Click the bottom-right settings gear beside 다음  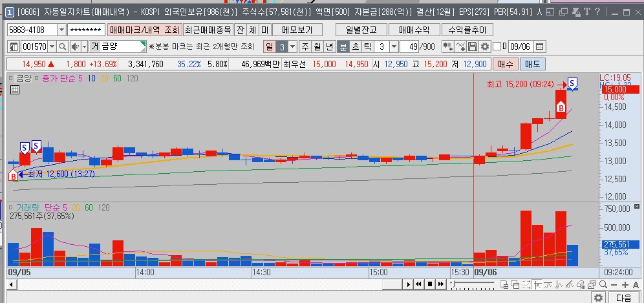(x=599, y=298)
